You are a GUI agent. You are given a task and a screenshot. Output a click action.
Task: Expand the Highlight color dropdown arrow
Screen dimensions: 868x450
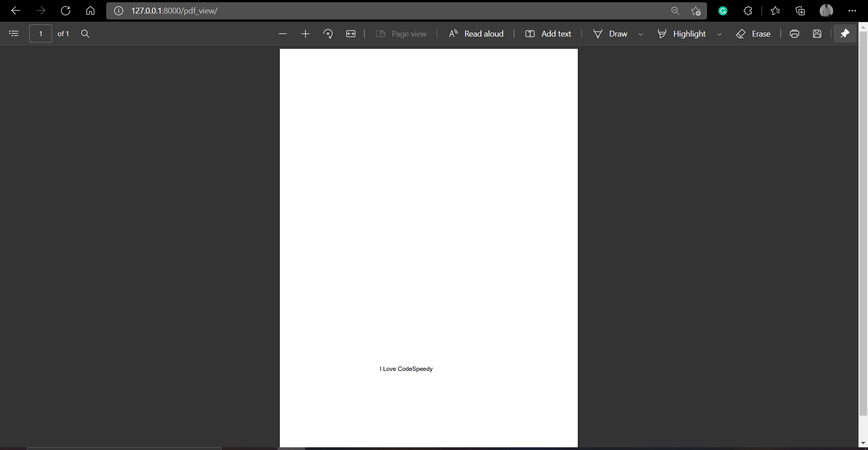719,34
